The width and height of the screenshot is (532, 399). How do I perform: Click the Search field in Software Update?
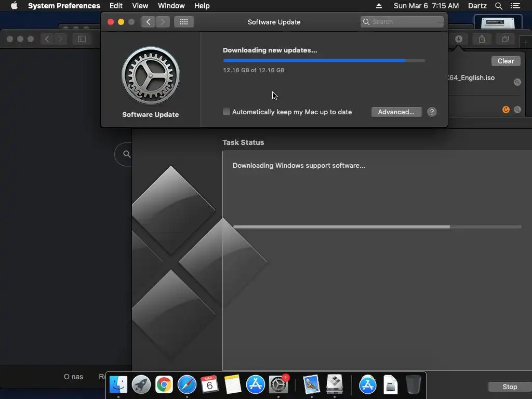[402, 22]
